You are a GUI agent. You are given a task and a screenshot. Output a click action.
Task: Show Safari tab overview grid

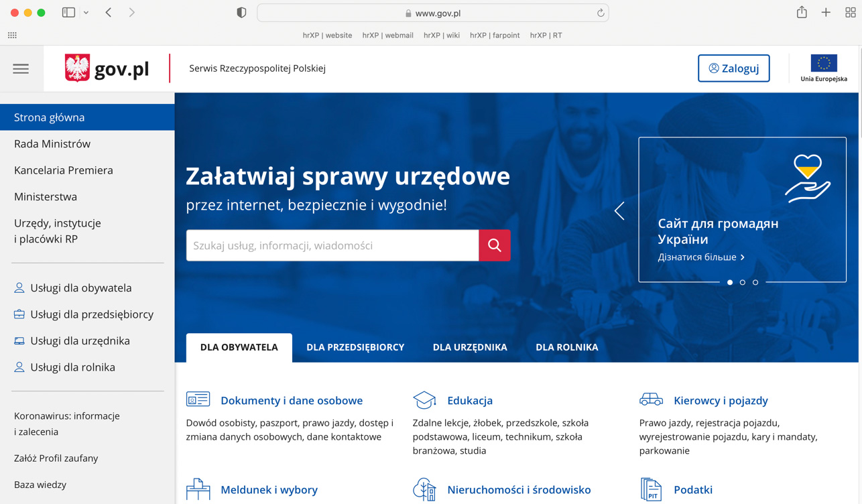(x=850, y=13)
